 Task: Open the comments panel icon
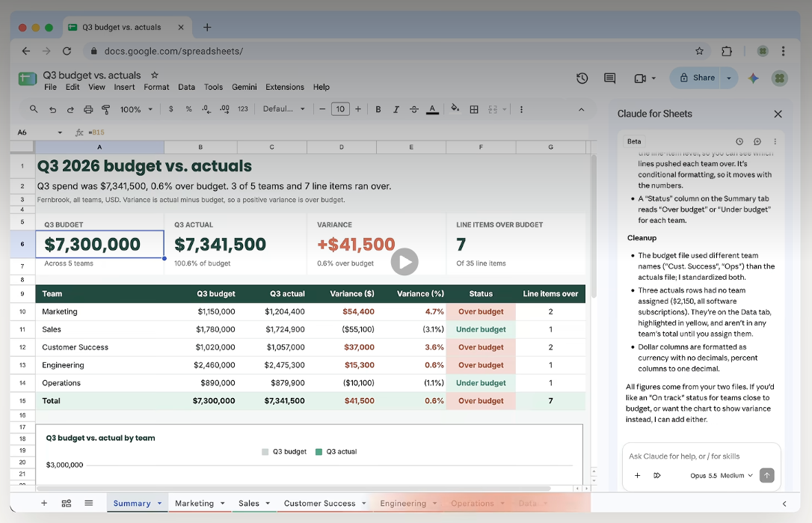(x=609, y=78)
